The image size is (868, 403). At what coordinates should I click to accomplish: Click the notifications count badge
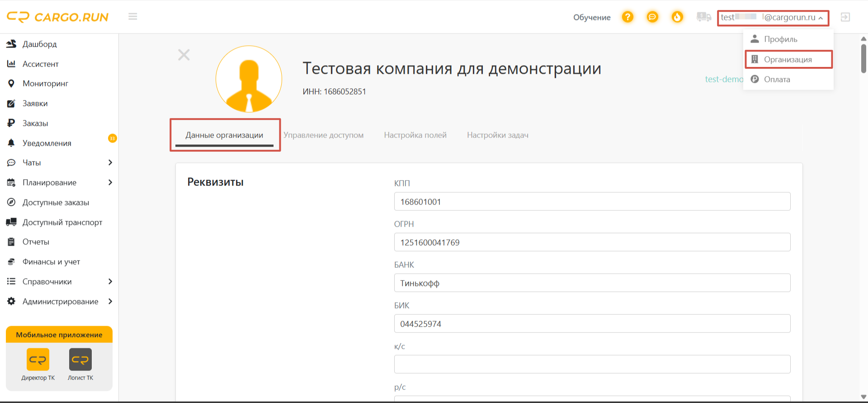[112, 138]
